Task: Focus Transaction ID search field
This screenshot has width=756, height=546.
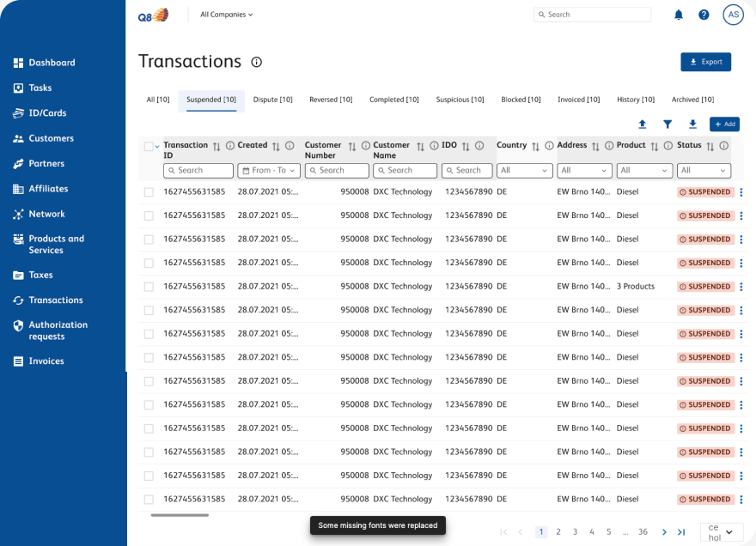Action: [198, 171]
